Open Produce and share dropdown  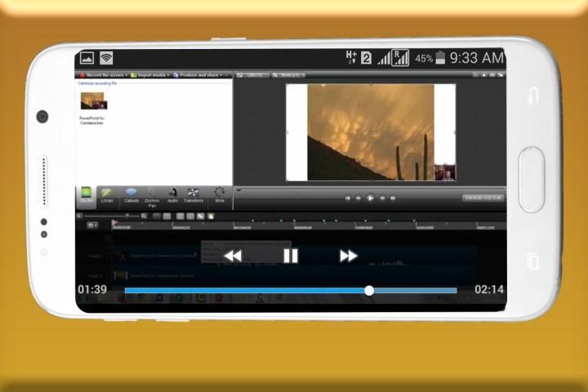point(198,74)
